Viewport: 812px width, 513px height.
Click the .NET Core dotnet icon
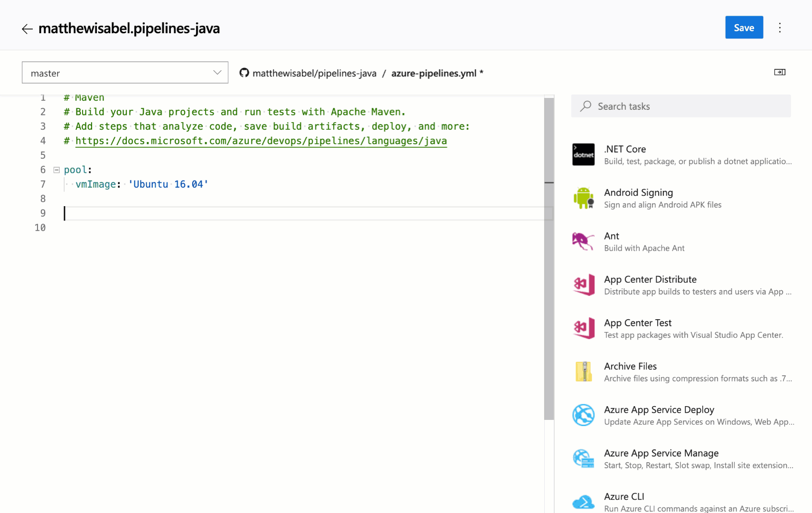[x=583, y=155]
